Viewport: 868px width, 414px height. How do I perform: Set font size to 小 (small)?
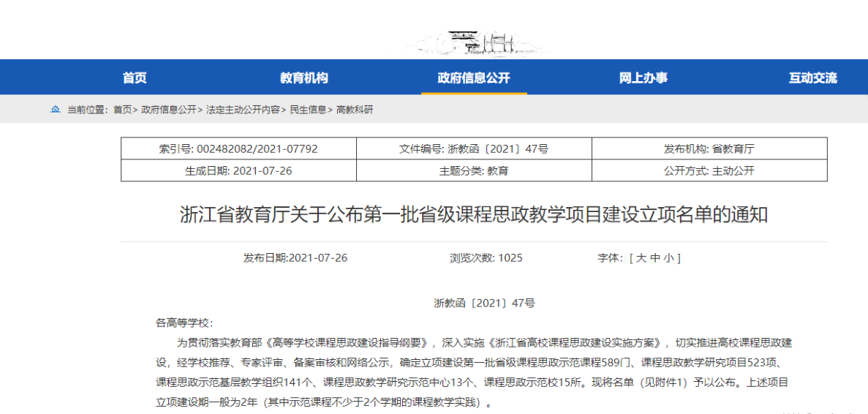tap(669, 258)
